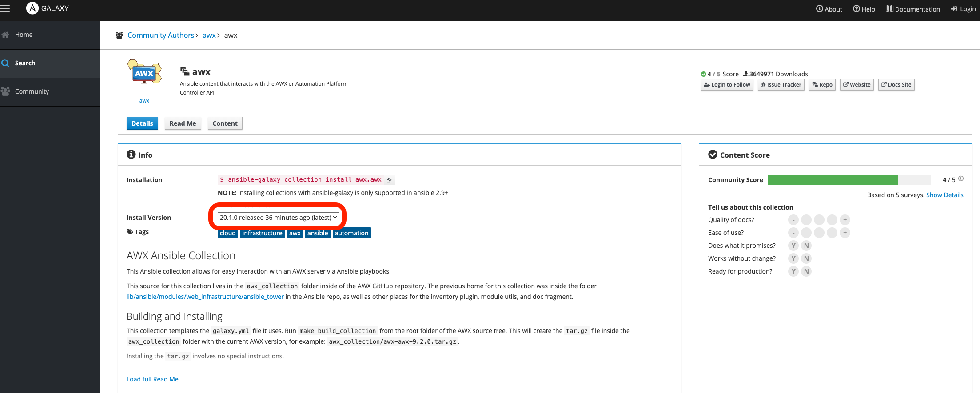Image resolution: width=980 pixels, height=393 pixels.
Task: Switch to the Read Me tab
Action: click(183, 123)
